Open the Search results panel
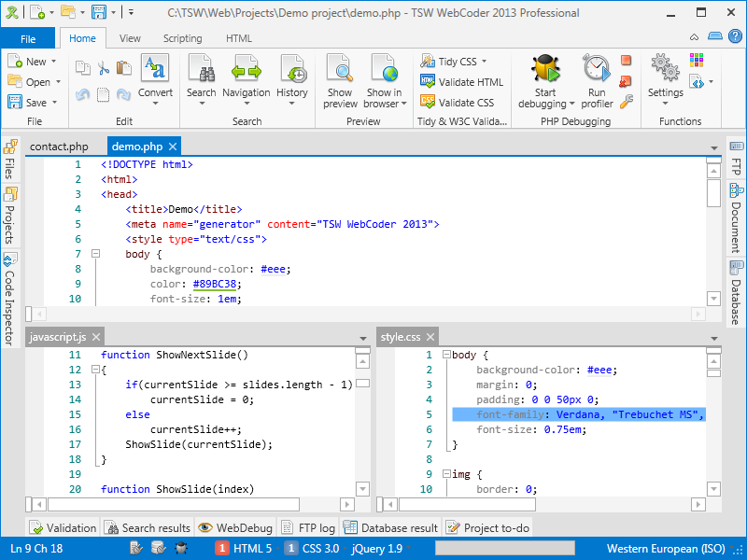 [148, 528]
